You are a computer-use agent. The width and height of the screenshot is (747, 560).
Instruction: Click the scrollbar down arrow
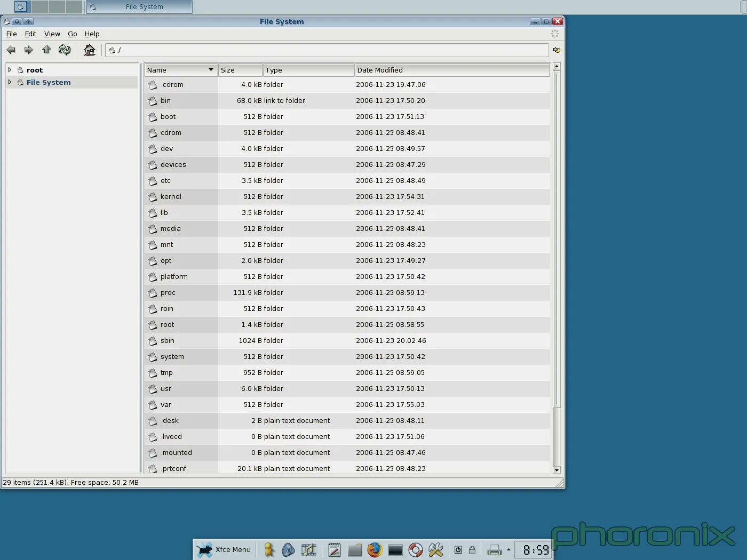pos(557,470)
